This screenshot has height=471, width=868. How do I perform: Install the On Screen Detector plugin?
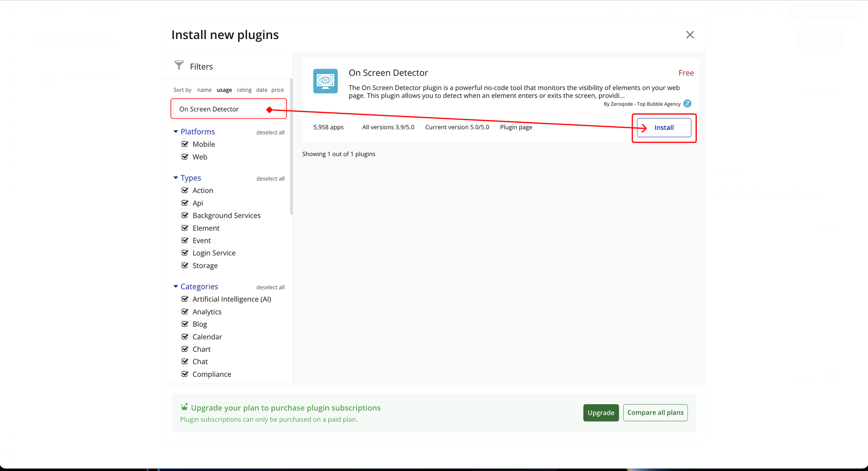pos(664,128)
